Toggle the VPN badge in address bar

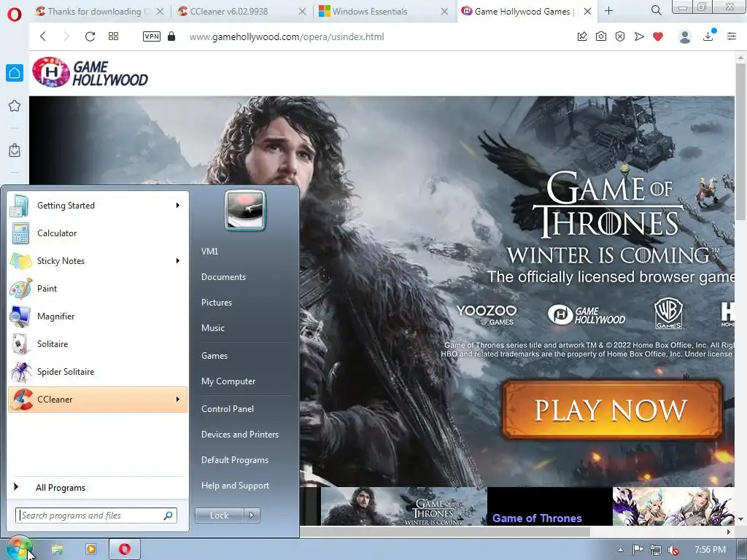coord(152,36)
